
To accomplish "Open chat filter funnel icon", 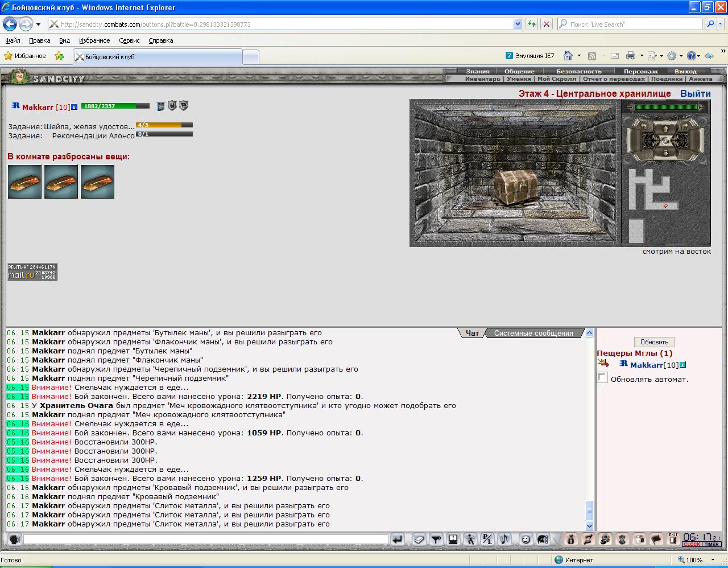I will click(x=436, y=539).
